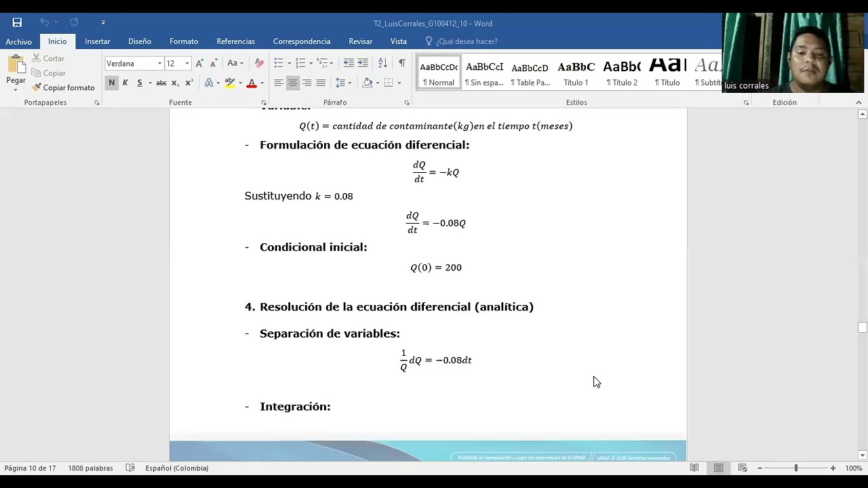Open Párrafo dialog launcher
This screenshot has width=868, height=488.
point(407,103)
